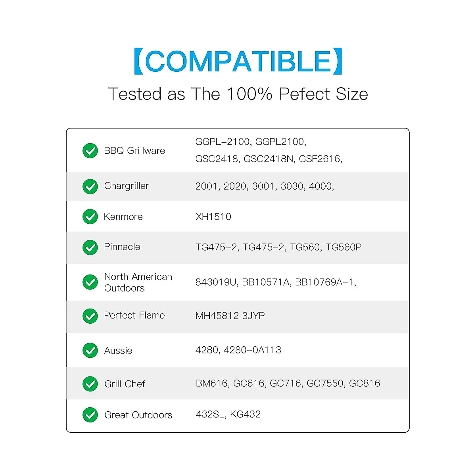Select the Pinnacle model list text
The width and height of the screenshot is (476, 476).
click(278, 247)
